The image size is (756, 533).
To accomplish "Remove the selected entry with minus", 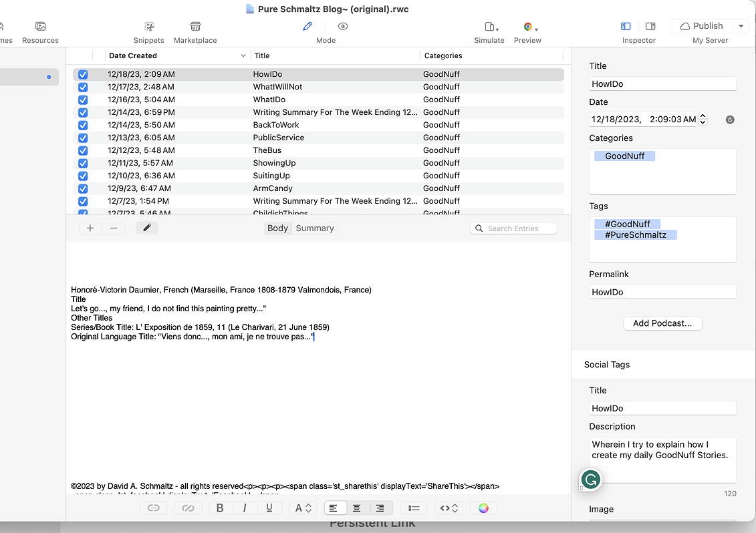I will click(114, 228).
